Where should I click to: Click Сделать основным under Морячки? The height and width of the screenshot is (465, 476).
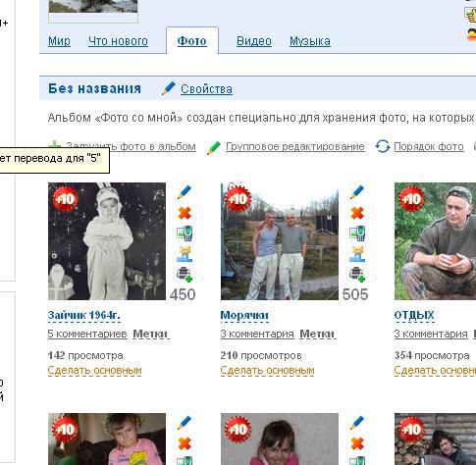tap(267, 371)
